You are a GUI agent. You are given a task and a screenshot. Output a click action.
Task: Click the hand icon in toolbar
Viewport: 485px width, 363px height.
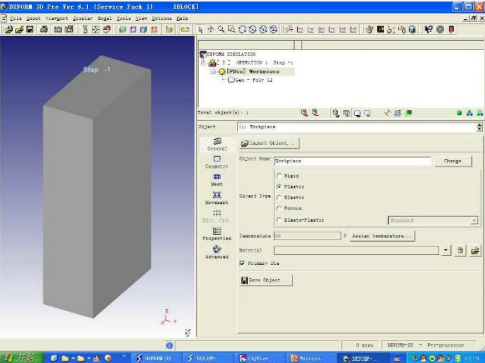pyautogui.click(x=369, y=30)
